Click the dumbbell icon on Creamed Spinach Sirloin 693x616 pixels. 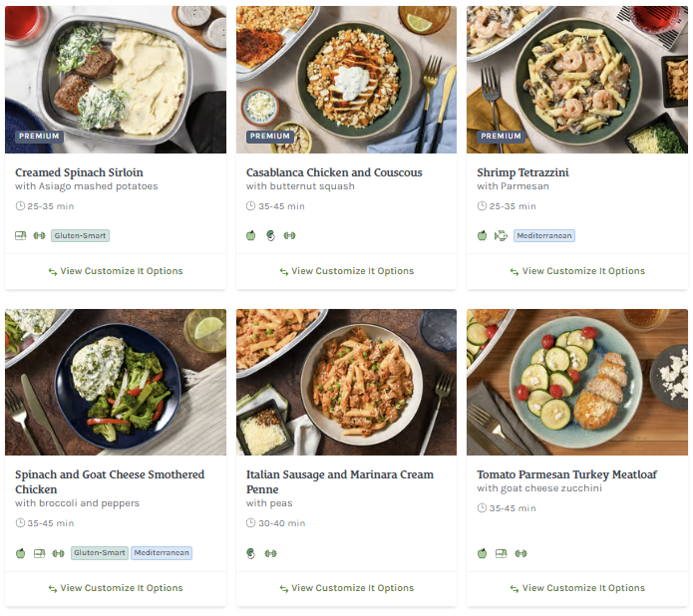(40, 236)
